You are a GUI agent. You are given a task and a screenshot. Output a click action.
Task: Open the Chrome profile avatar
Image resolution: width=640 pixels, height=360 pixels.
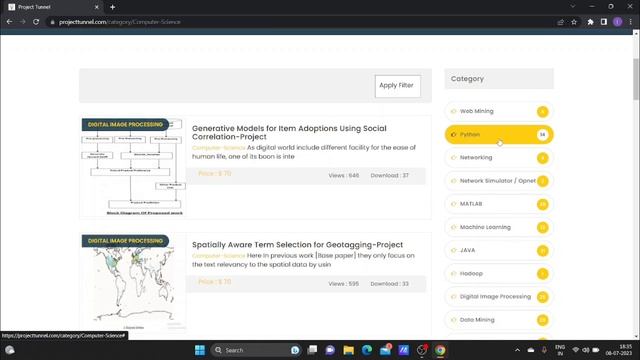(x=618, y=22)
